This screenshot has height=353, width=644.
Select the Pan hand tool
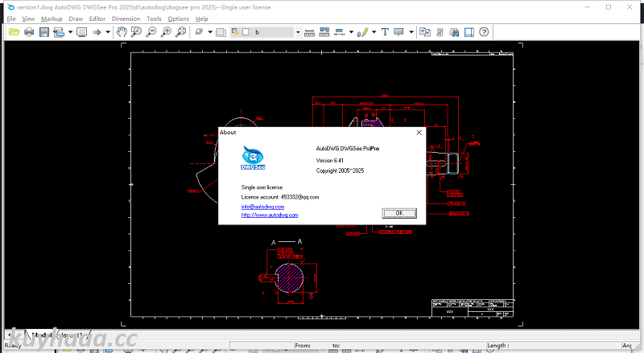click(x=122, y=32)
